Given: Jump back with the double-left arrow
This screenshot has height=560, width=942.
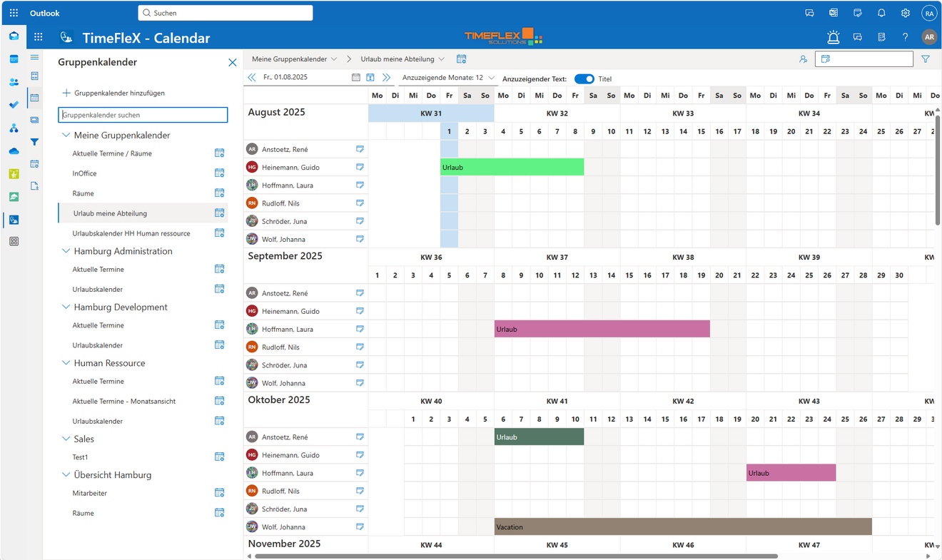Looking at the screenshot, I should (251, 77).
